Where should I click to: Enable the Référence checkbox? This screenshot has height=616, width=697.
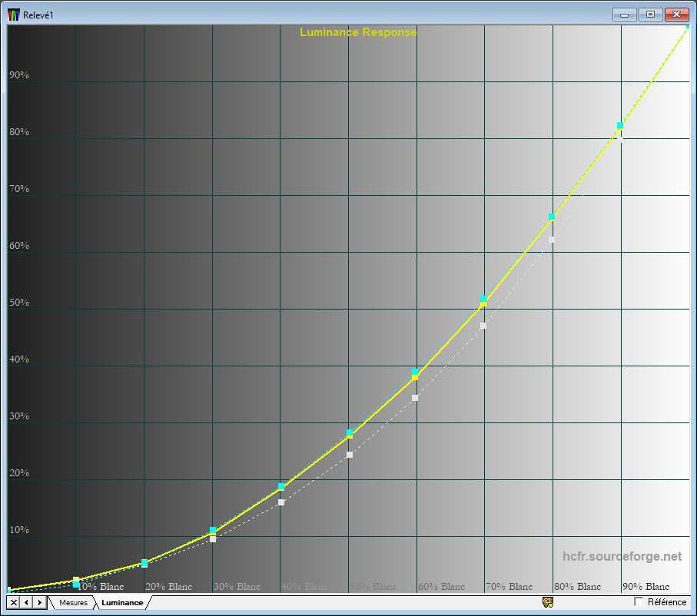pyautogui.click(x=639, y=602)
